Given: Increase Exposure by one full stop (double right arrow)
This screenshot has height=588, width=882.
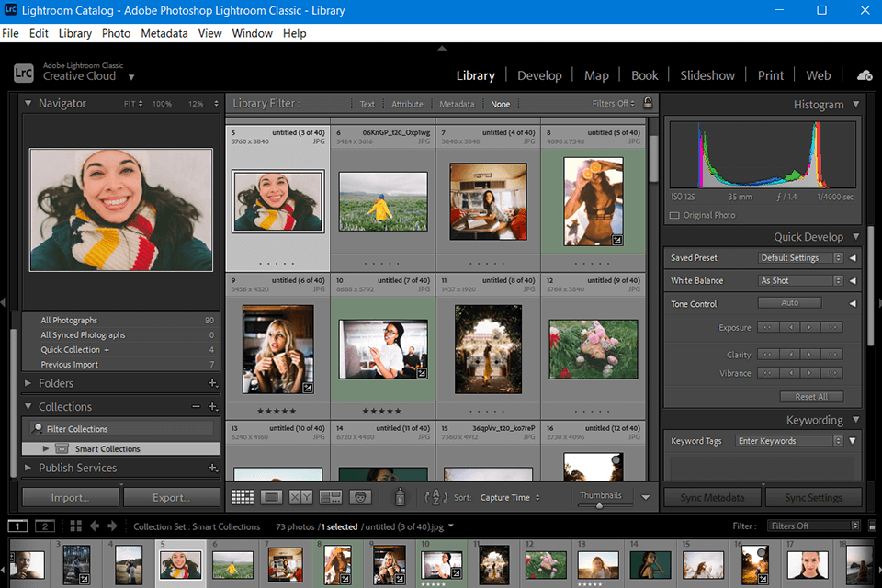Looking at the screenshot, I should click(x=832, y=327).
